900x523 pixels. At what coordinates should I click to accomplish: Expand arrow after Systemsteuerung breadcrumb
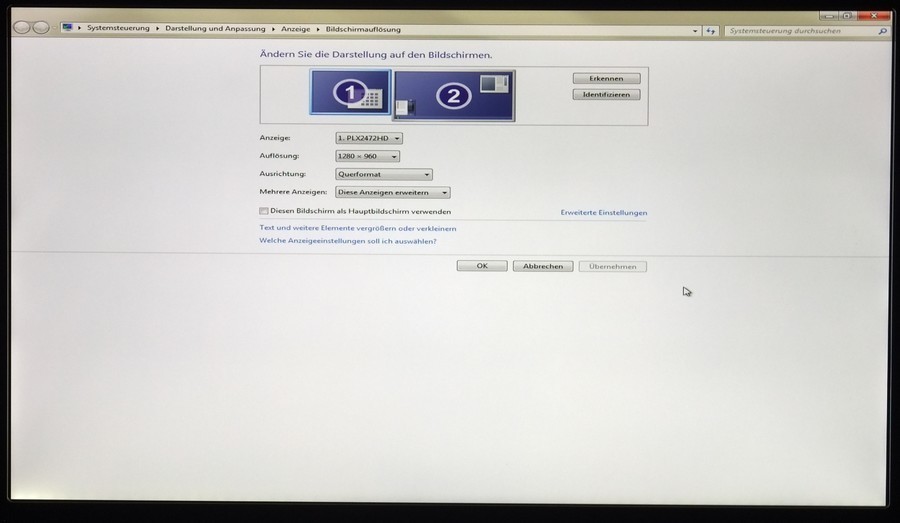point(157,29)
